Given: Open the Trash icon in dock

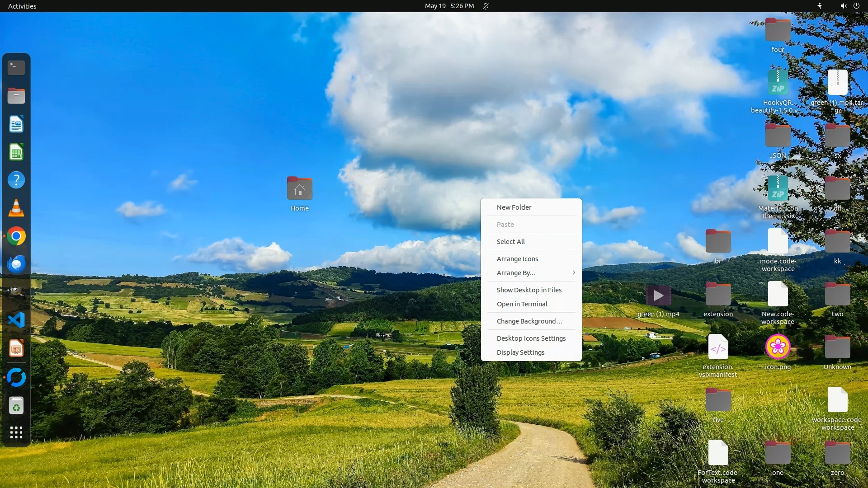Looking at the screenshot, I should tap(16, 406).
